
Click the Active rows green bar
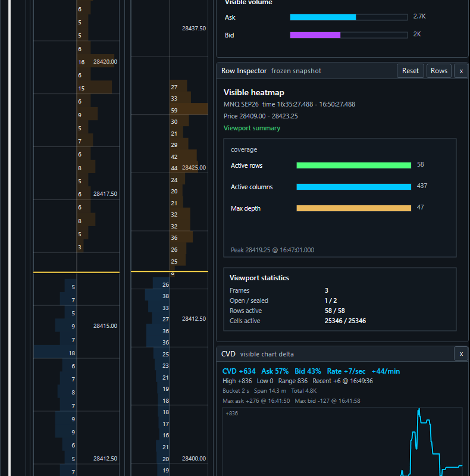pos(354,165)
